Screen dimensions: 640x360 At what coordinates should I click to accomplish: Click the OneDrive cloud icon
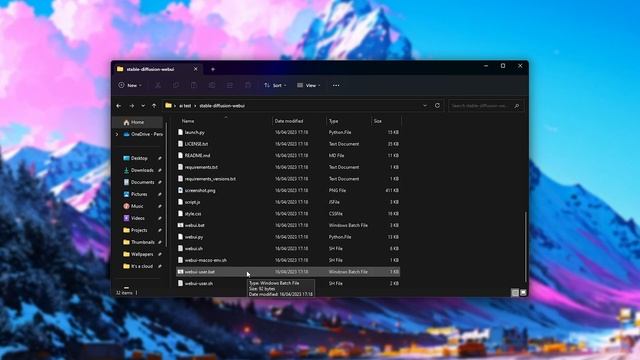(126, 134)
